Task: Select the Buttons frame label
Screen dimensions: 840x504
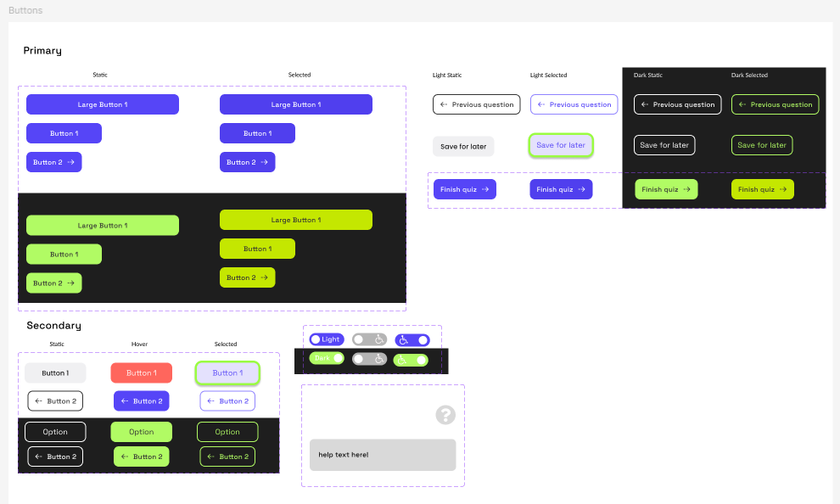Action: point(25,10)
